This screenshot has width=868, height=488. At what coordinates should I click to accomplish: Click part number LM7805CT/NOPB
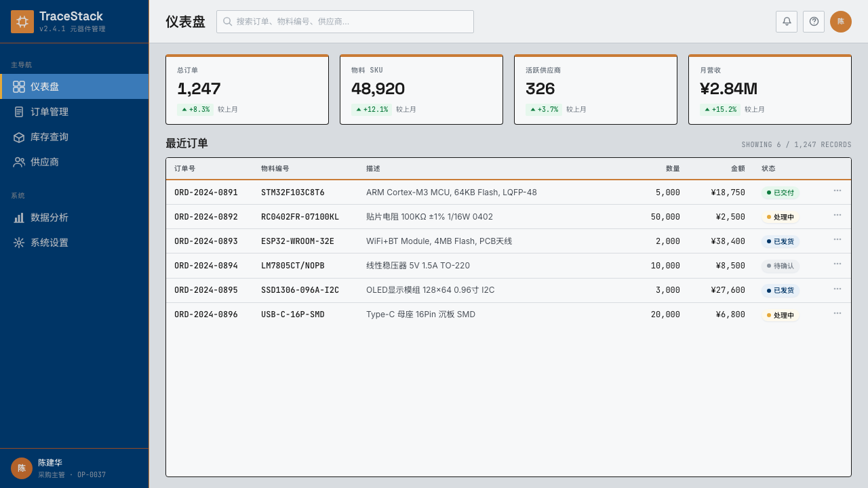pos(293,266)
